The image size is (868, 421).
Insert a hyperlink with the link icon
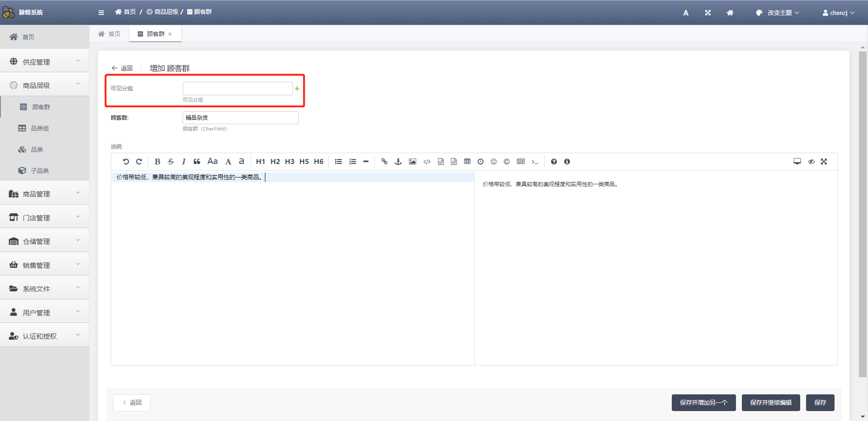384,162
